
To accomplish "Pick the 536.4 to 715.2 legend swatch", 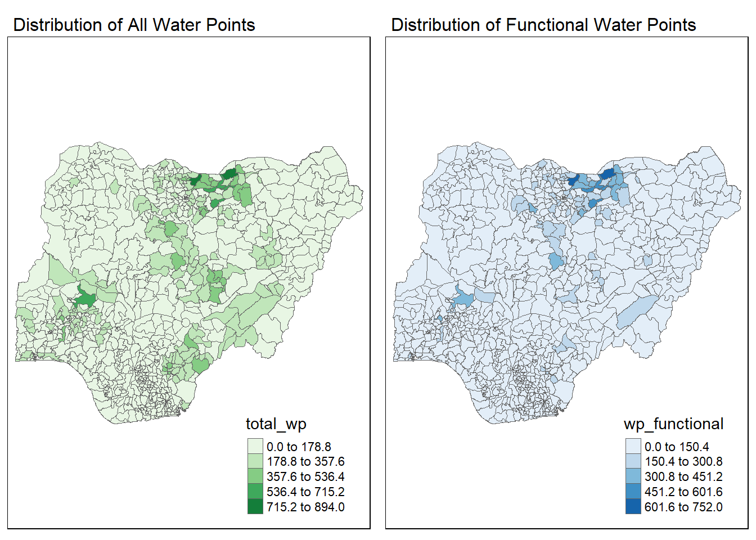I will [x=255, y=492].
